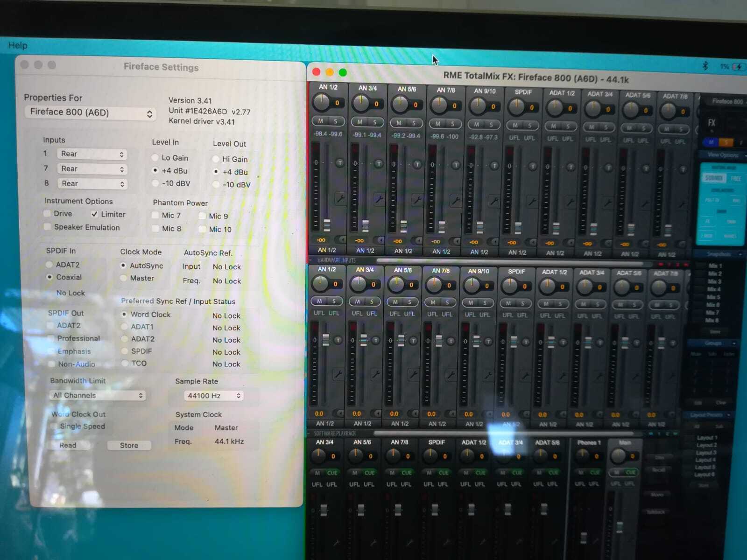Click the blue global Mute button under FX
Screen dimensions: 747x560
(x=712, y=142)
